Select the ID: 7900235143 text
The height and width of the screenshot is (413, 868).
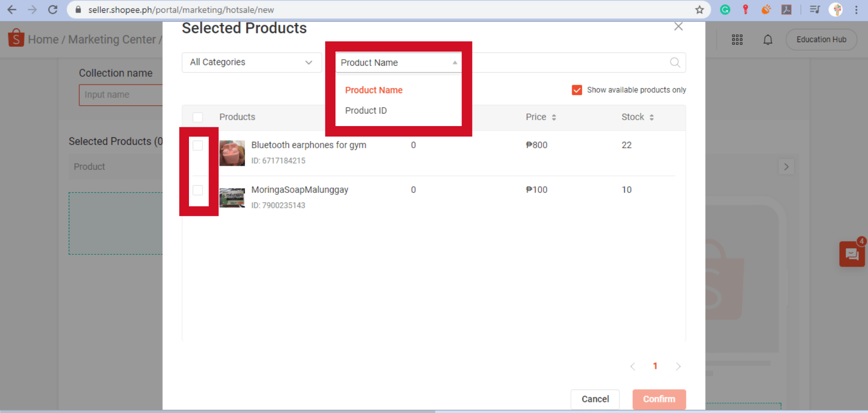tap(278, 206)
